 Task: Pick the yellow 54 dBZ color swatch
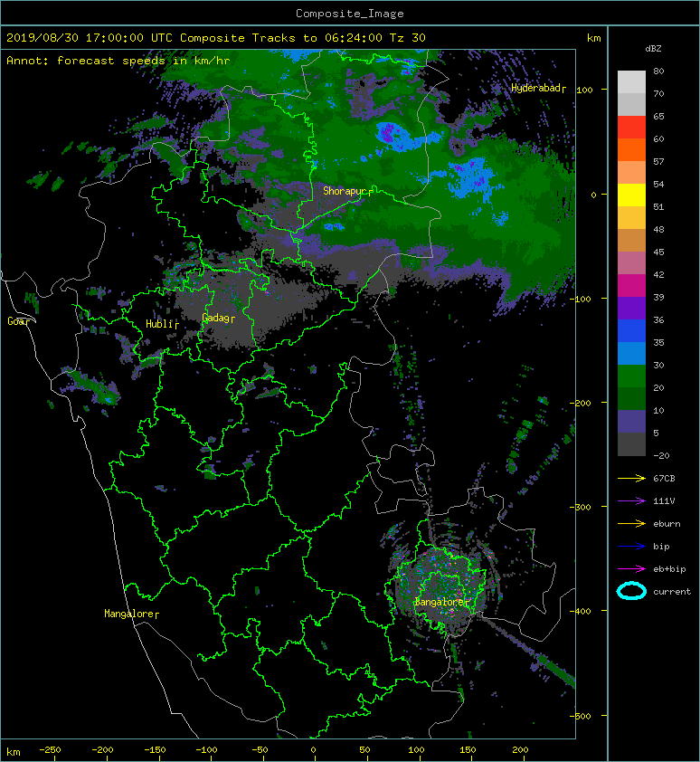[x=631, y=195]
